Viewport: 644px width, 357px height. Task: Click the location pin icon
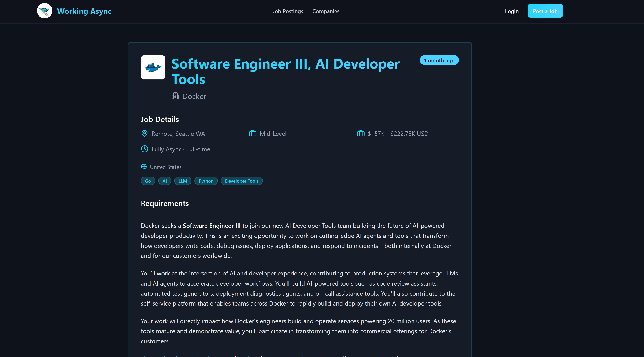pos(145,133)
